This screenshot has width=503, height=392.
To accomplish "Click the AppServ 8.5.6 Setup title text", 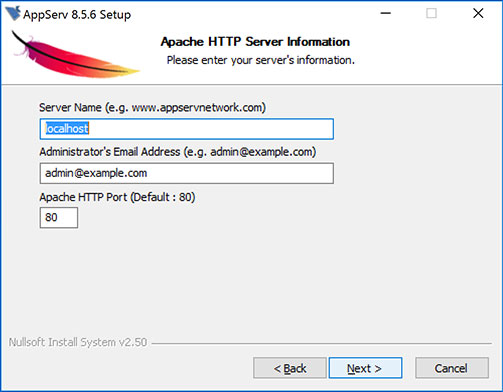I will [77, 14].
